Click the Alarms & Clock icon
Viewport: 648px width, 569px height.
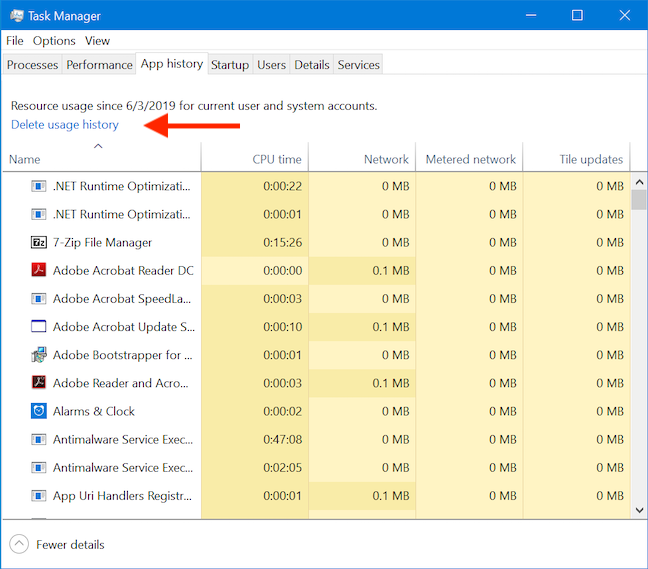(x=38, y=411)
